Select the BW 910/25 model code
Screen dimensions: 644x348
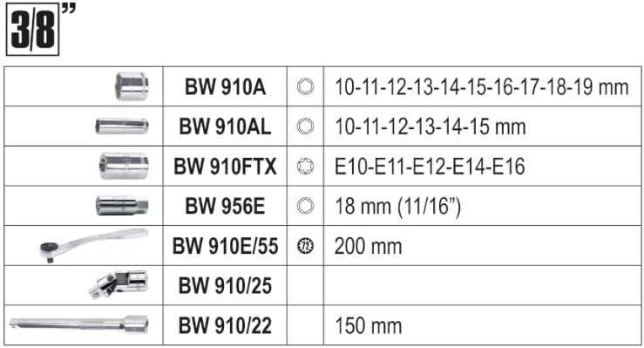[225, 285]
